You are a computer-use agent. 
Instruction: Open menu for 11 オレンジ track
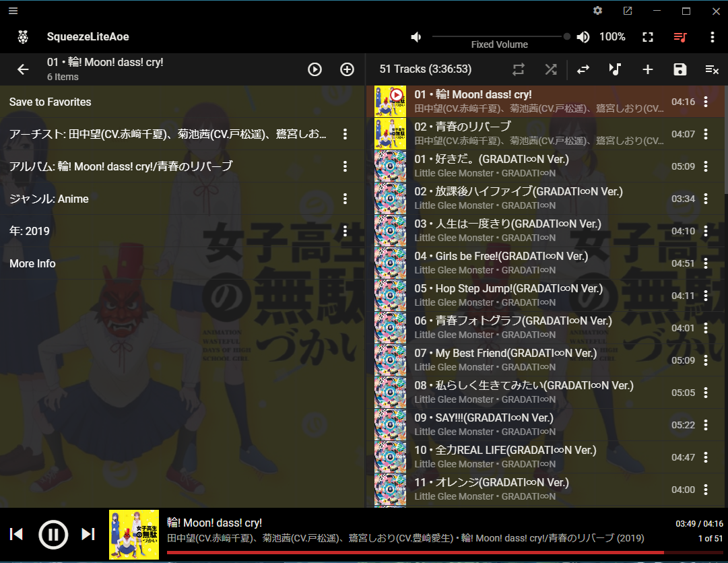coord(706,490)
